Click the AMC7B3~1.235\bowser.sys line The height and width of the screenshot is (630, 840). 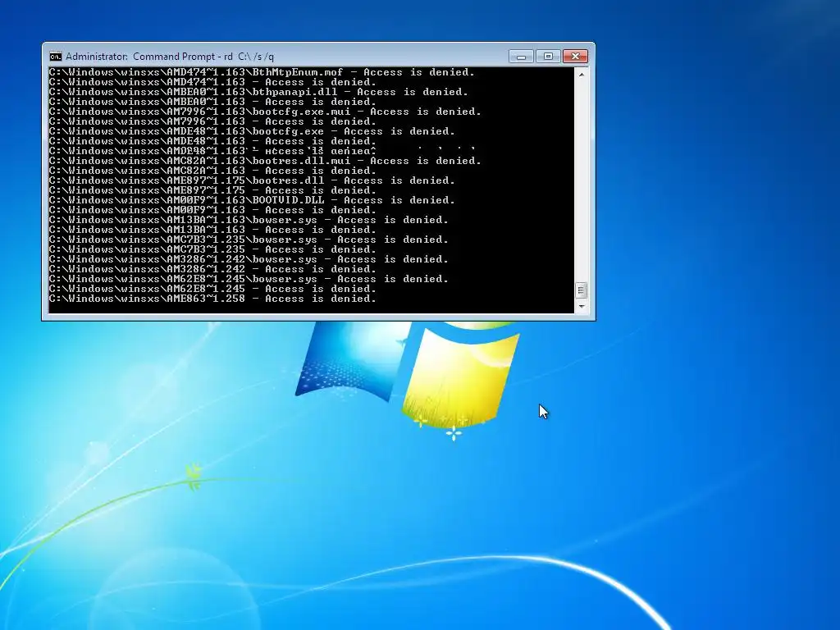click(249, 240)
